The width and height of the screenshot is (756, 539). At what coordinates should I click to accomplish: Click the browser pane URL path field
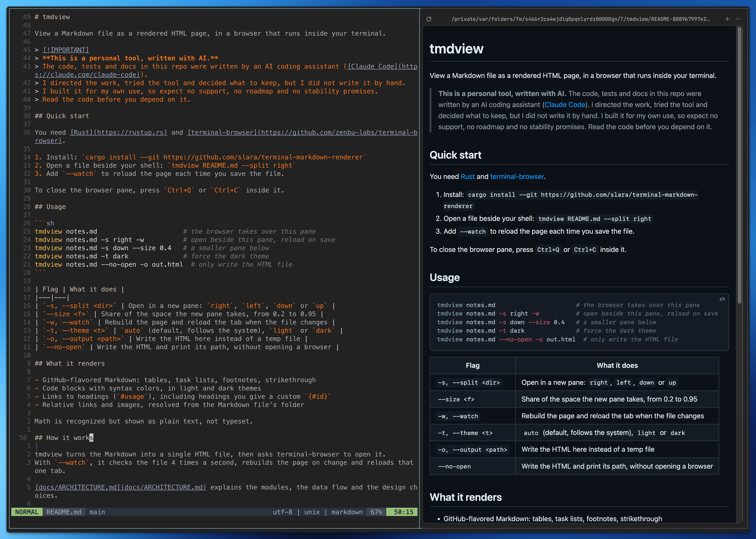[580, 19]
